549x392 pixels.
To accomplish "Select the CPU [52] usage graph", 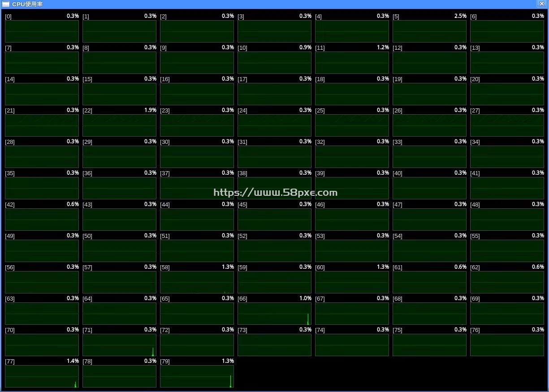I will [274, 251].
